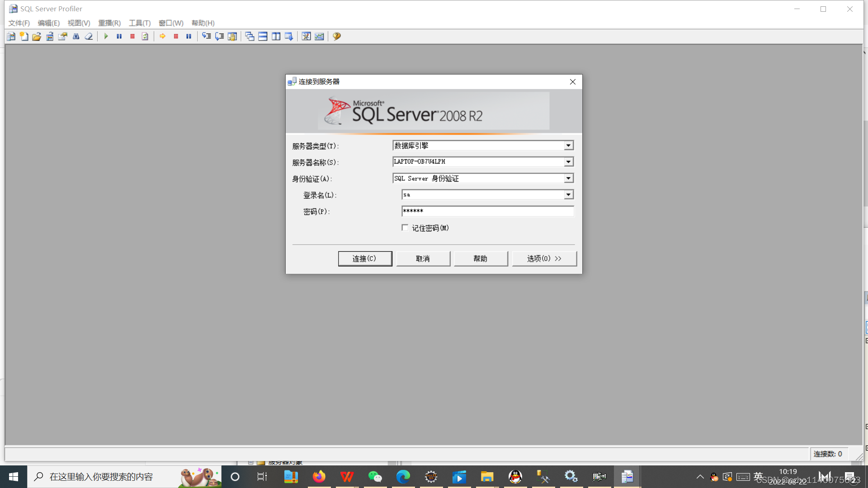Click the Open Trace Table toolbar icon
The height and width of the screenshot is (488, 868).
click(50, 37)
